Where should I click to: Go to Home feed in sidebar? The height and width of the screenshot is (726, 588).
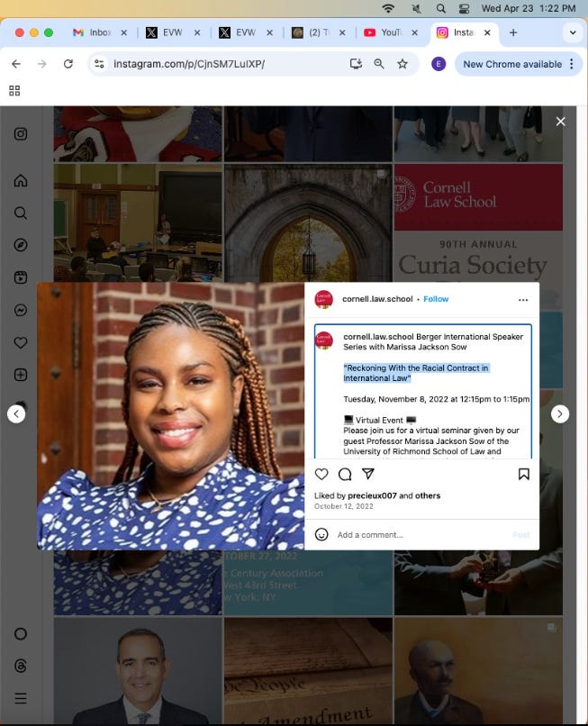click(x=21, y=180)
